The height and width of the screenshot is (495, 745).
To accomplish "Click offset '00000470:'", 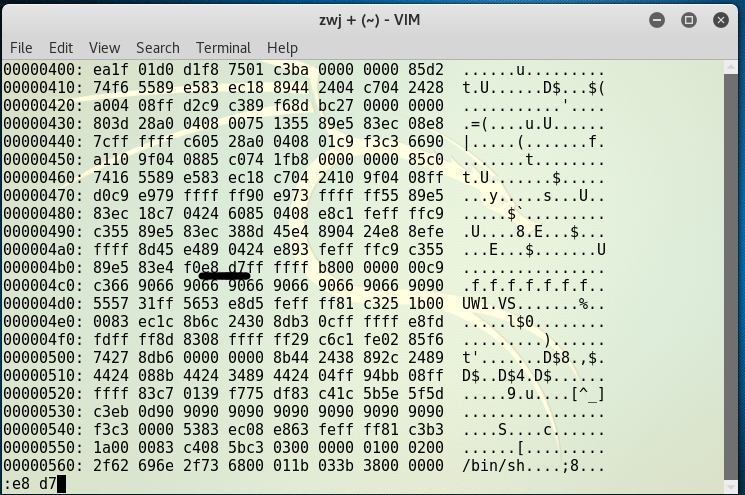I will pyautogui.click(x=43, y=196).
